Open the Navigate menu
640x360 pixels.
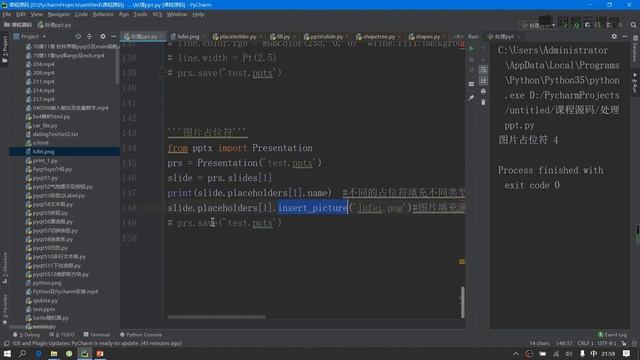point(58,14)
